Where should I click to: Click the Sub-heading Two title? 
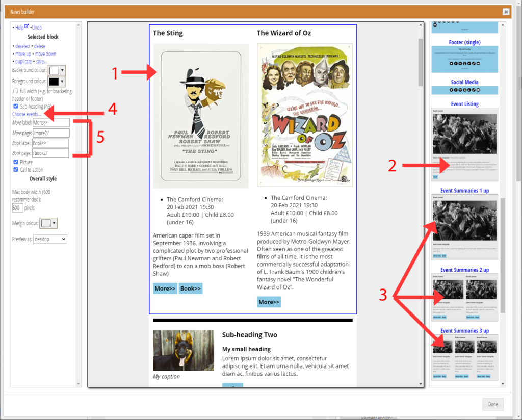click(x=250, y=335)
